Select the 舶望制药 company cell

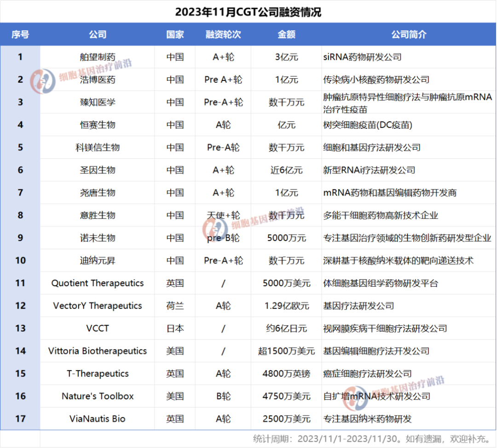(x=98, y=57)
